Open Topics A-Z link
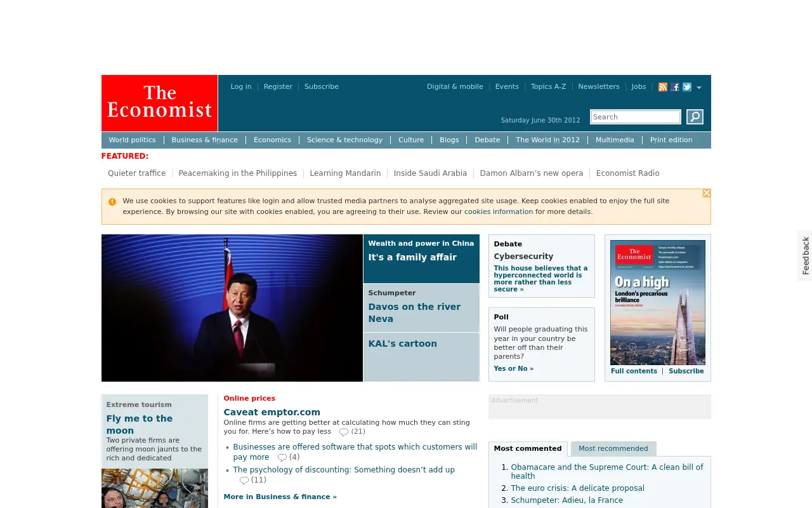The height and width of the screenshot is (508, 812). [x=548, y=86]
